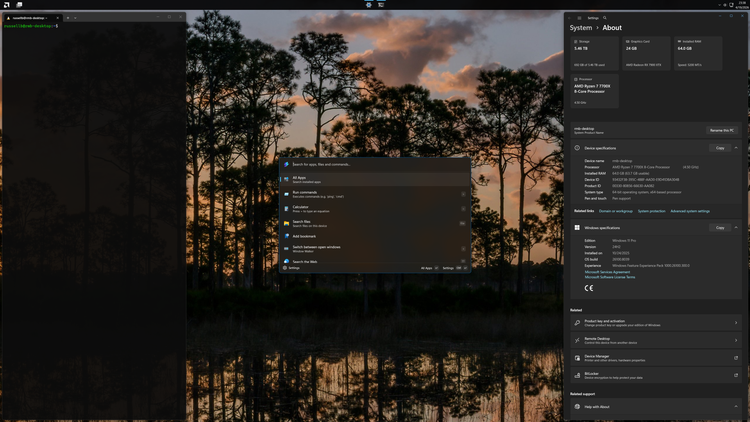The image size is (750, 422).
Task: Select Switch between open windows entry
Action: click(375, 249)
